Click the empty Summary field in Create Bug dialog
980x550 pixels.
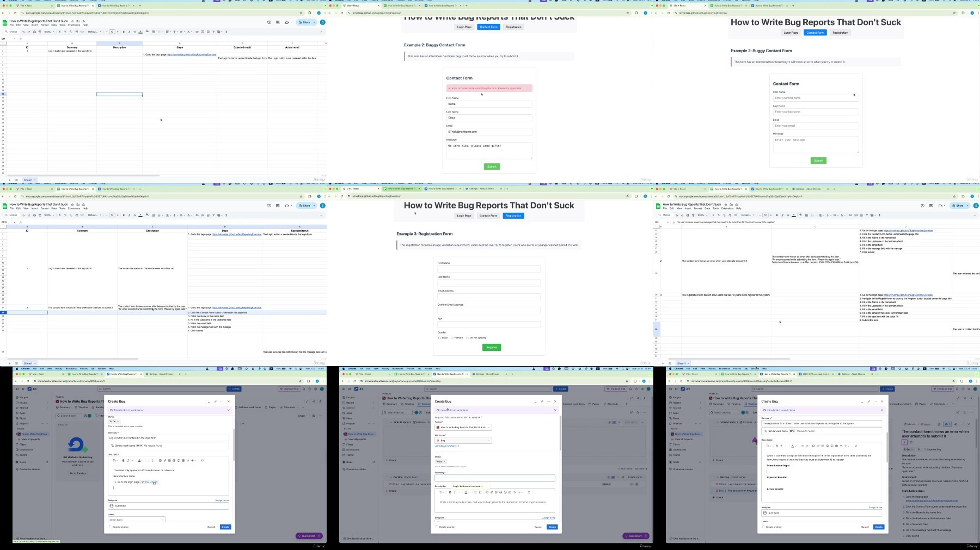pyautogui.click(x=495, y=478)
